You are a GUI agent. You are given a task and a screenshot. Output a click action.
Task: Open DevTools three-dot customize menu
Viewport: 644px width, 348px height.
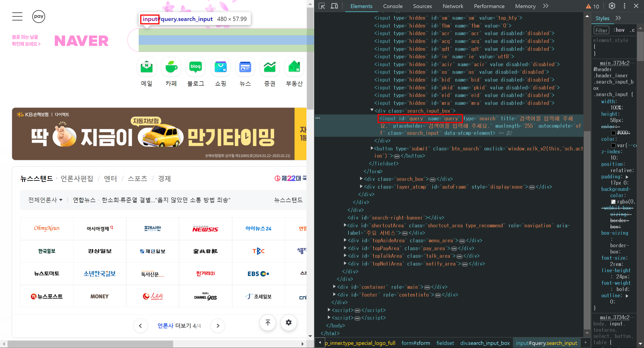coord(625,6)
